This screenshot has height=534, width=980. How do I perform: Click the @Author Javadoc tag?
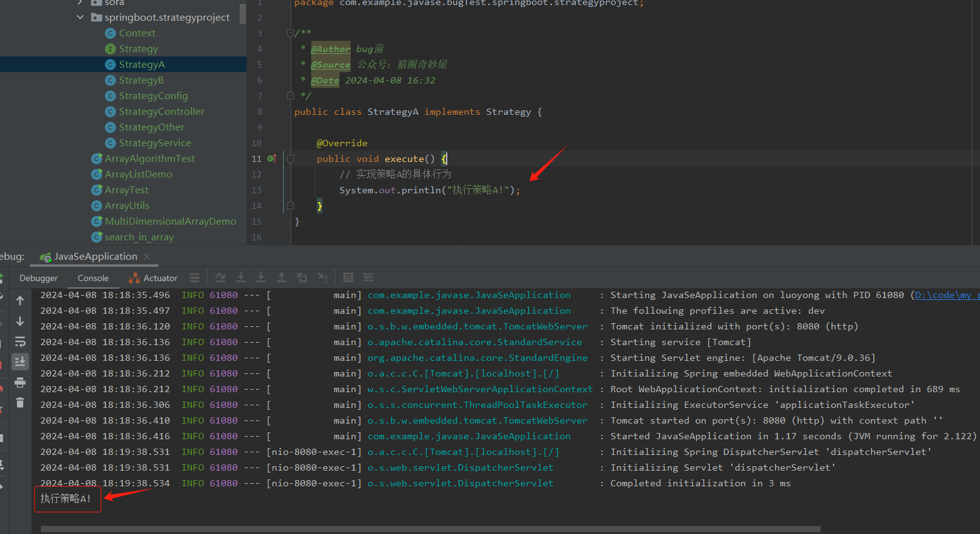[x=331, y=49]
